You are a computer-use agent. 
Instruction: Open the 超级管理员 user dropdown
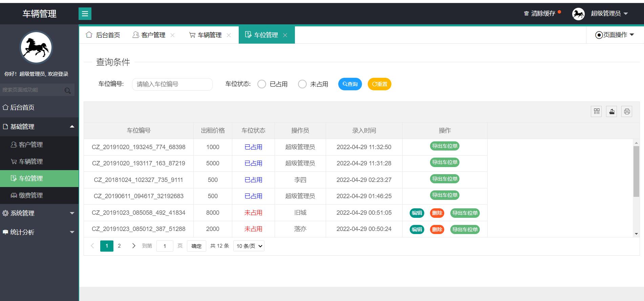tap(609, 14)
